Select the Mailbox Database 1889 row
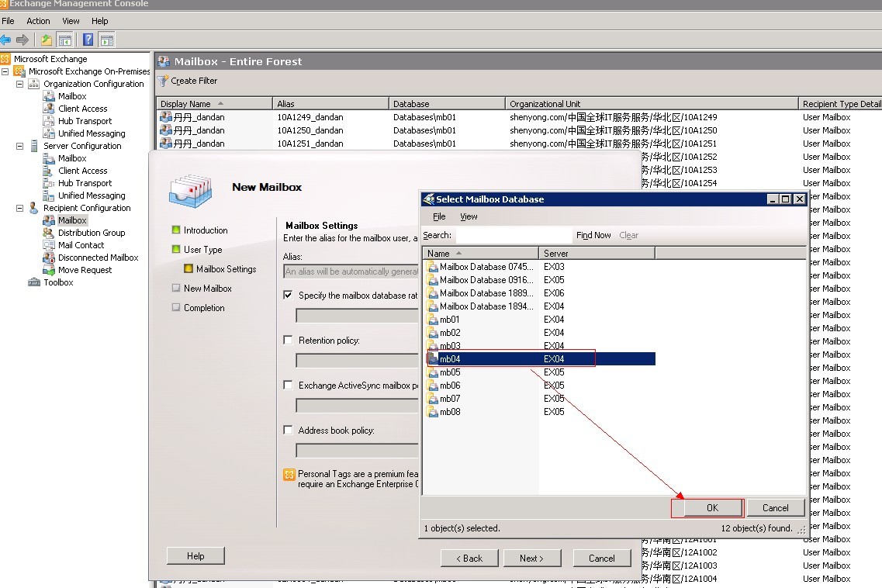 pos(541,292)
